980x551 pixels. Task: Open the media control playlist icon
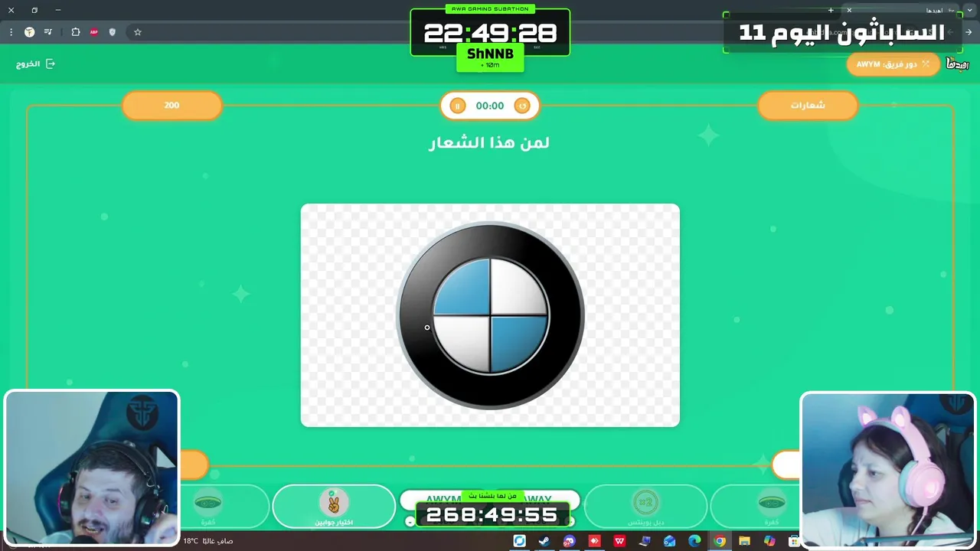48,32
